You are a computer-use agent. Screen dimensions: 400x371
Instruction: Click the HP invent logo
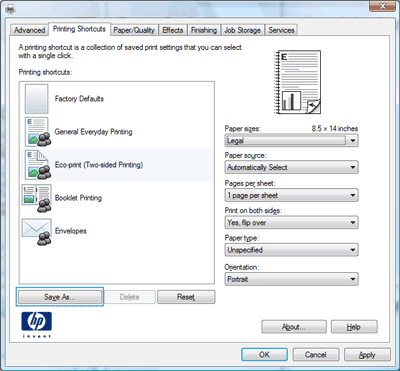(x=37, y=325)
